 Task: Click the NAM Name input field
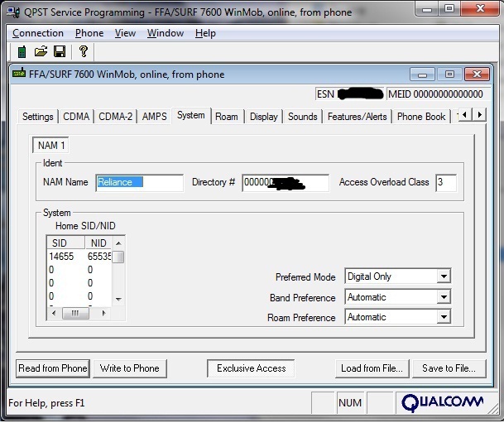coord(140,183)
